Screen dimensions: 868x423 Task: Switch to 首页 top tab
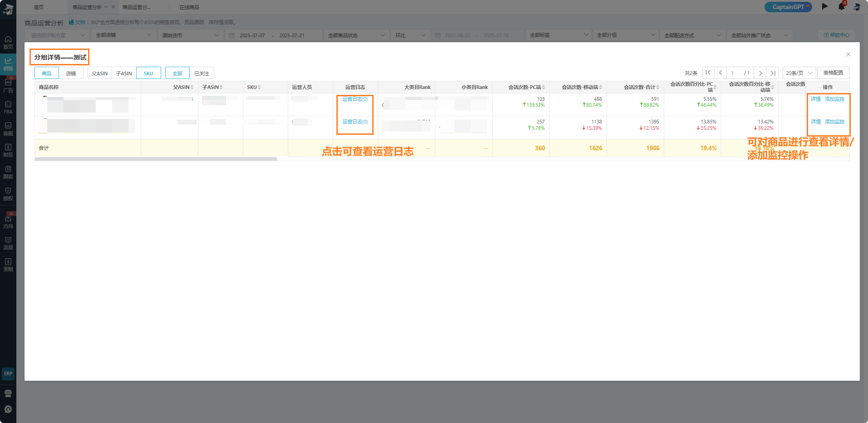pos(39,7)
